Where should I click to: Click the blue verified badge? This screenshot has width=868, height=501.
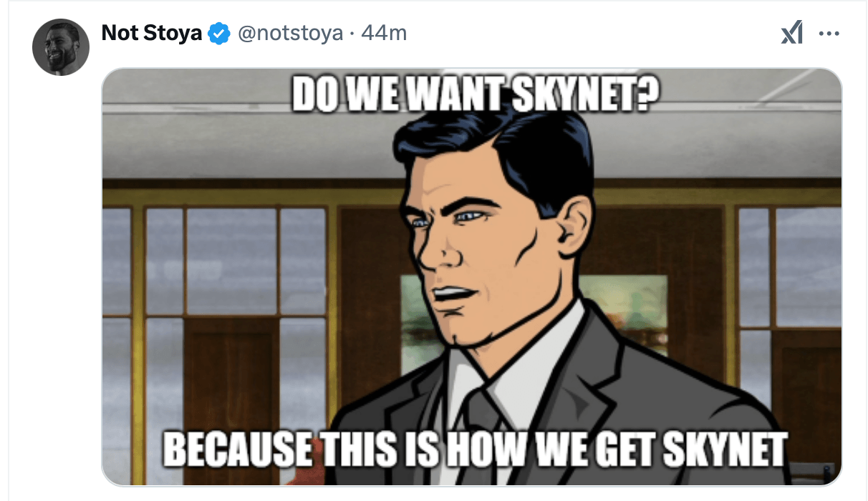coord(219,34)
